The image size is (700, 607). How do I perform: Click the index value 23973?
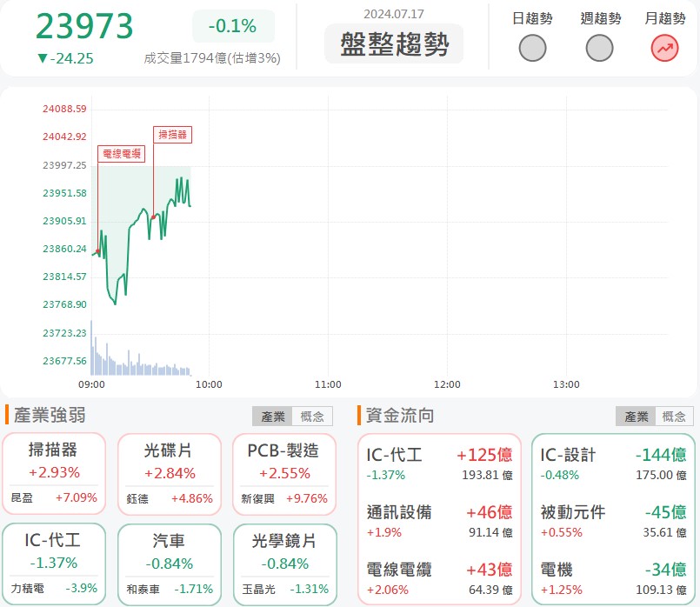click(84, 26)
